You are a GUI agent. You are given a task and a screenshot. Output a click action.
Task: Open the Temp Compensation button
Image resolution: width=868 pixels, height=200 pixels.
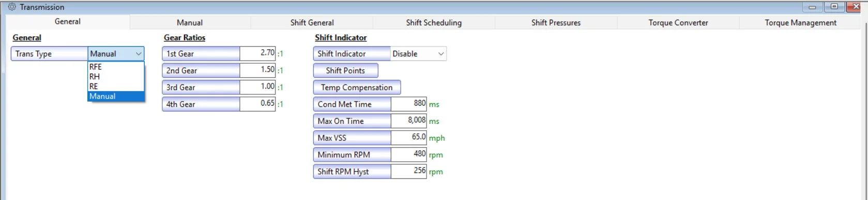357,88
